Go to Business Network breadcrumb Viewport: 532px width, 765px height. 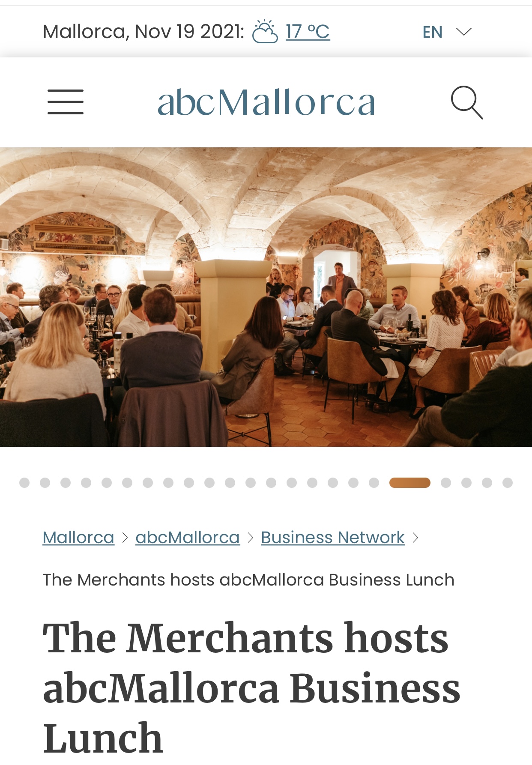click(x=333, y=537)
